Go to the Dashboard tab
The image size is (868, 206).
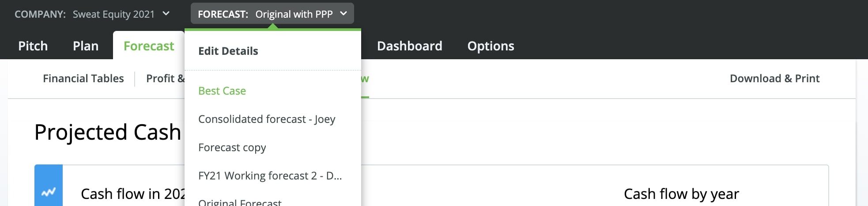point(409,46)
